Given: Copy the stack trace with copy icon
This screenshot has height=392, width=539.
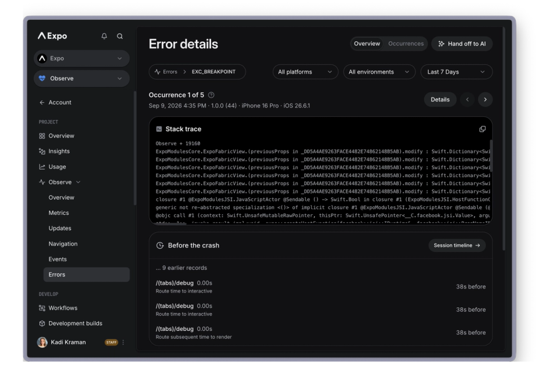Looking at the screenshot, I should [482, 129].
